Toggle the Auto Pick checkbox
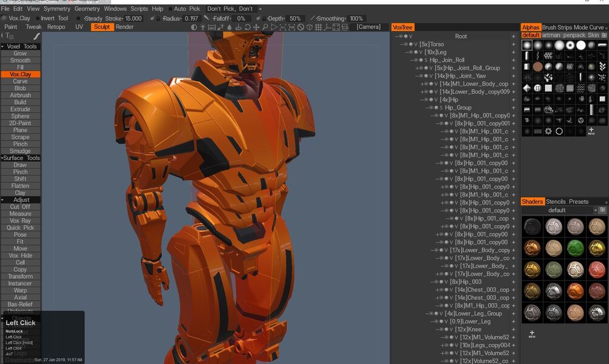 (170, 8)
